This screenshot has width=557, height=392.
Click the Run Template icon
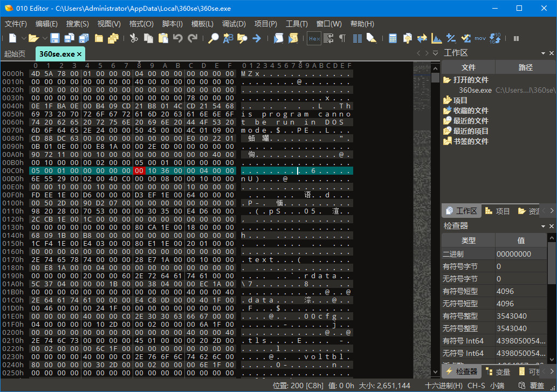pyautogui.click(x=293, y=38)
